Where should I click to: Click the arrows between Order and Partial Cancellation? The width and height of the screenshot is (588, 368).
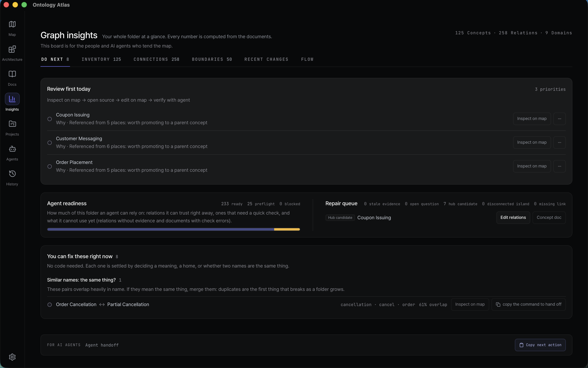(102, 305)
